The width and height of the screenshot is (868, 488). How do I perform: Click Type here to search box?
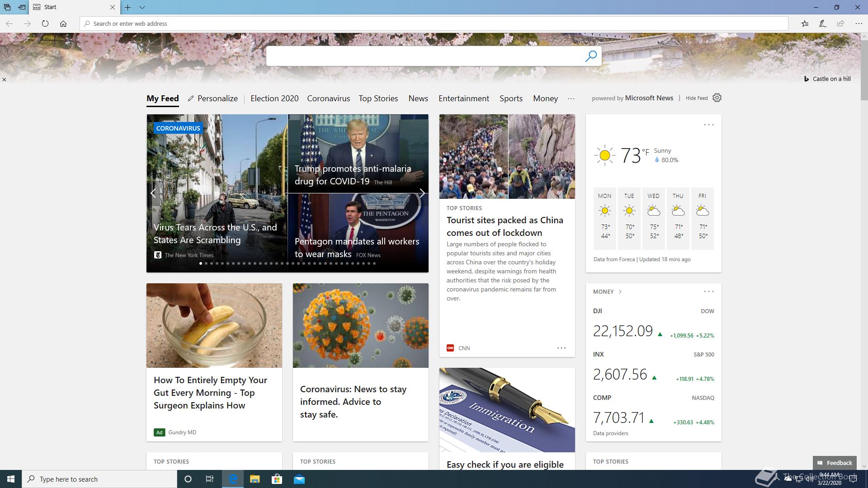tap(99, 479)
